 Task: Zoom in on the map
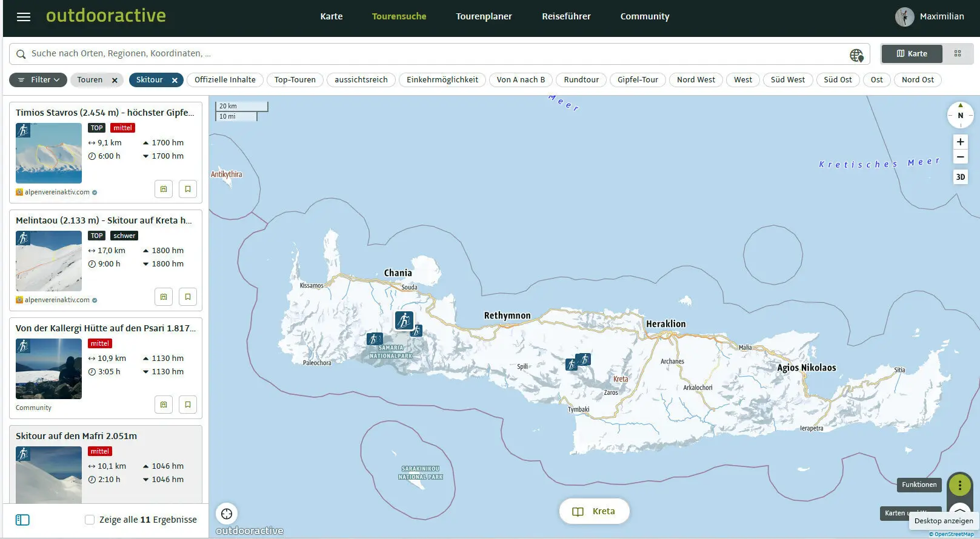tap(960, 142)
